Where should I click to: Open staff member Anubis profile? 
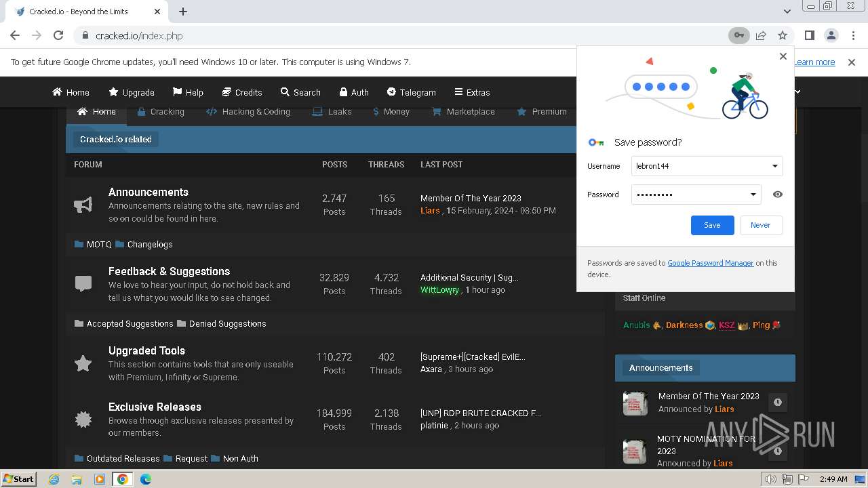click(636, 325)
